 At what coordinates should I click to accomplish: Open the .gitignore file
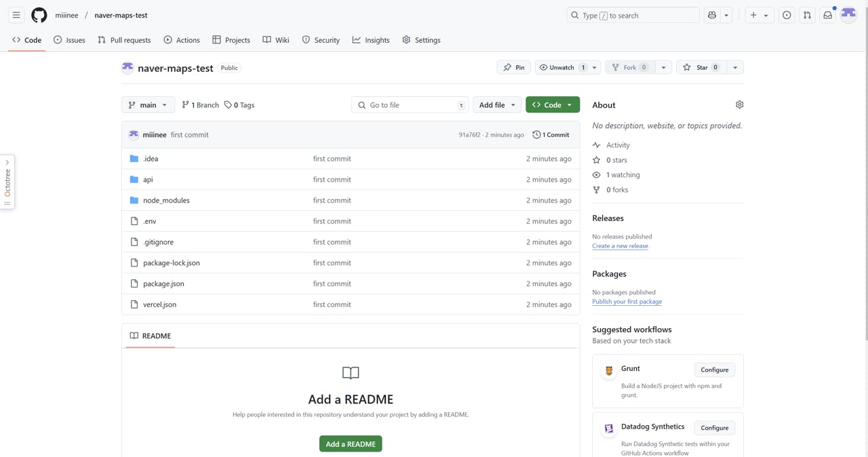pyautogui.click(x=158, y=242)
